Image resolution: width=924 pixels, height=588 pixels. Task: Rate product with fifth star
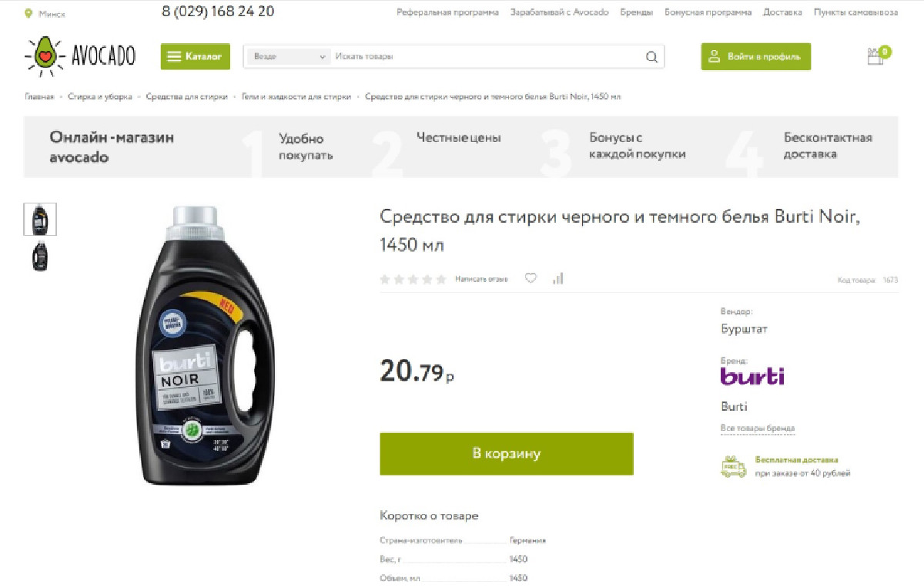tap(441, 279)
